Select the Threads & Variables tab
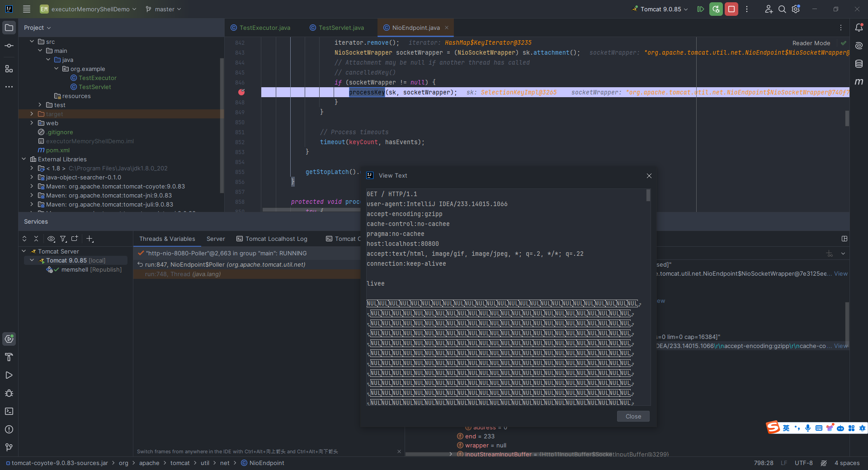The height and width of the screenshot is (470, 868). [167, 239]
